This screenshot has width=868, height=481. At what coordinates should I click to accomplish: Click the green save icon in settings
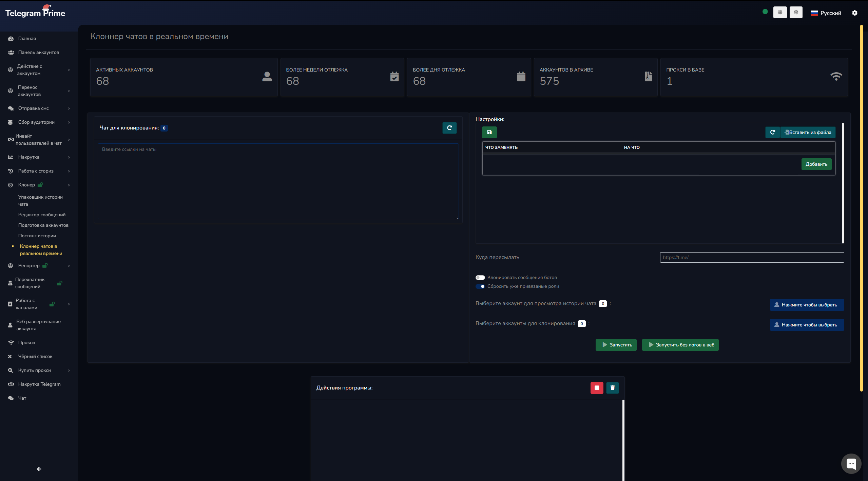[x=489, y=132]
